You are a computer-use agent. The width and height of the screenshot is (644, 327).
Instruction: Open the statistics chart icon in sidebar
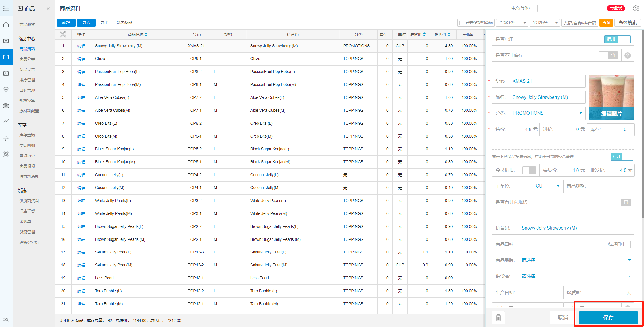6,122
